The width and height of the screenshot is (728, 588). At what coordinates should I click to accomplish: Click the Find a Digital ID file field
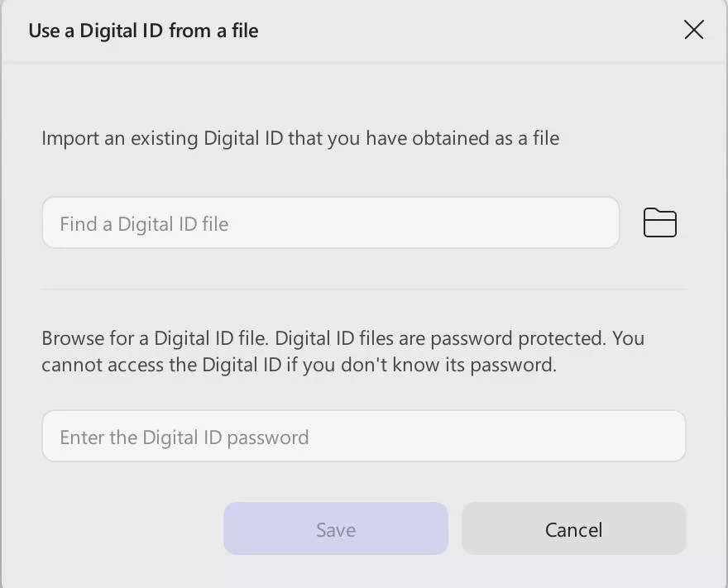(x=331, y=223)
